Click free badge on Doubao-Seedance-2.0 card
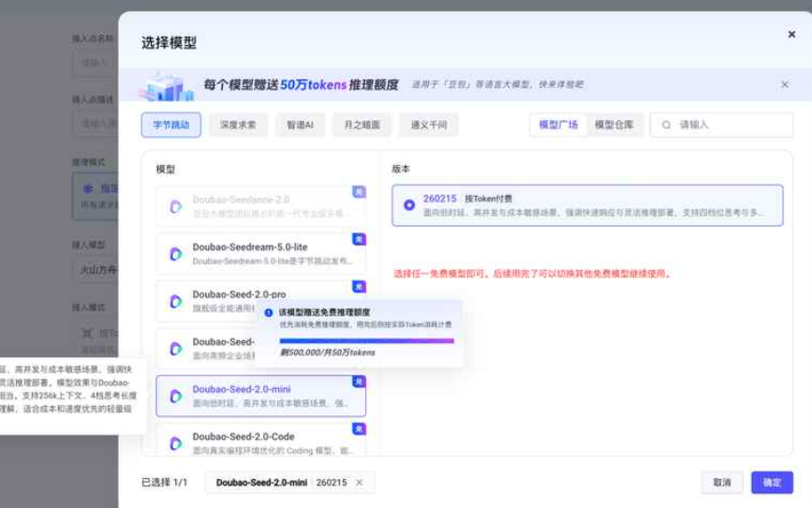812x508 pixels. point(359,192)
